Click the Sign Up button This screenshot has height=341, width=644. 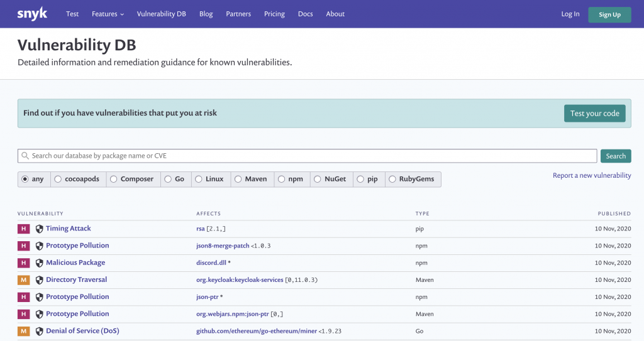tap(609, 15)
